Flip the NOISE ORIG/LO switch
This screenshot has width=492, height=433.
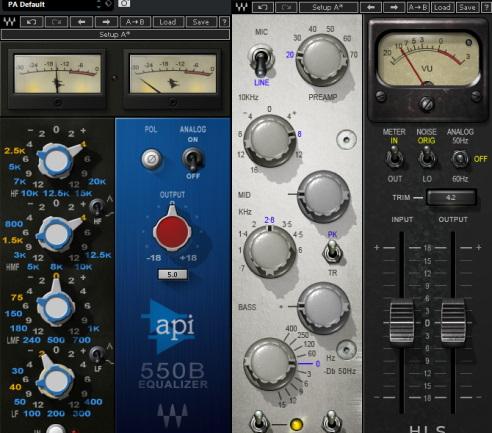[426, 158]
